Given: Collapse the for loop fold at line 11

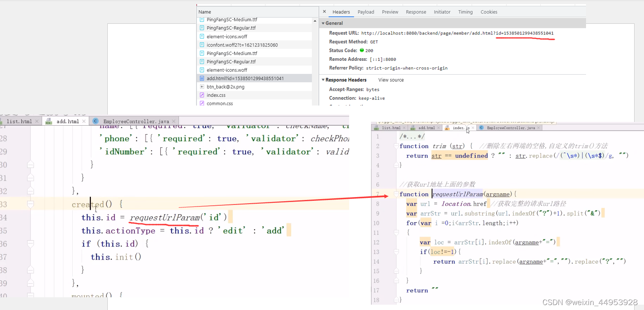Looking at the screenshot, I should click(396, 233).
